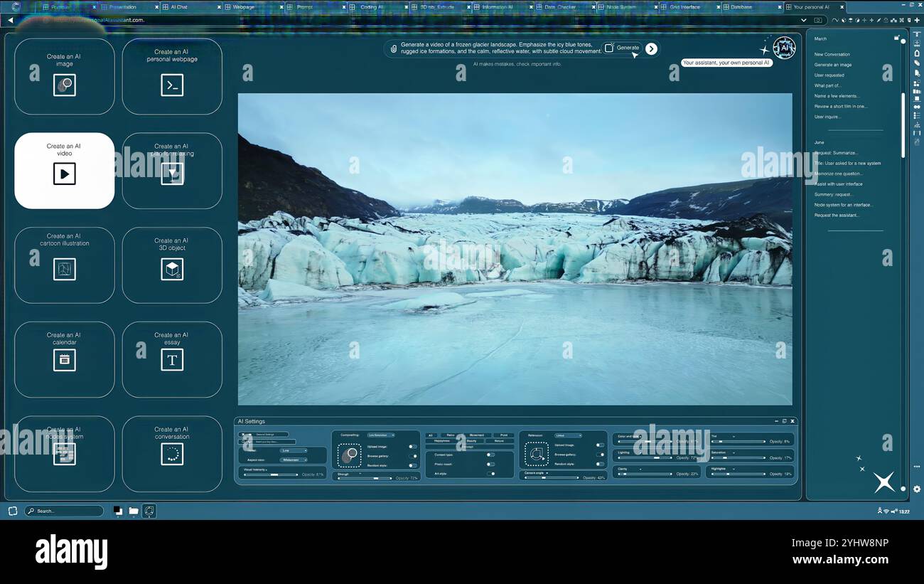Open Node system for an interface conversation

coord(843,204)
